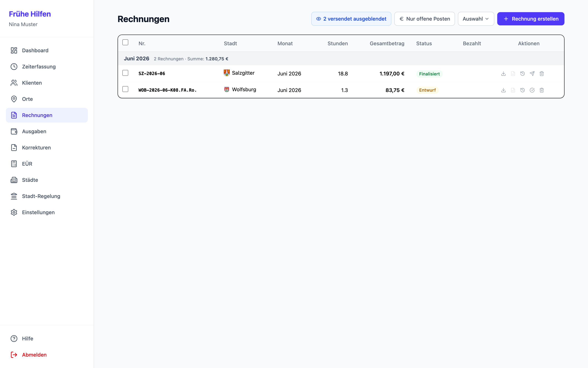Viewport: 588px width, 368px height.
Task: Open the Auswahl dropdown
Action: pyautogui.click(x=476, y=19)
